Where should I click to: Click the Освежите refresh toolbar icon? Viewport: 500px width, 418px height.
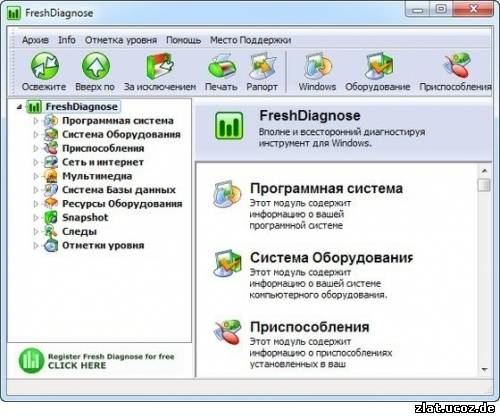[45, 66]
